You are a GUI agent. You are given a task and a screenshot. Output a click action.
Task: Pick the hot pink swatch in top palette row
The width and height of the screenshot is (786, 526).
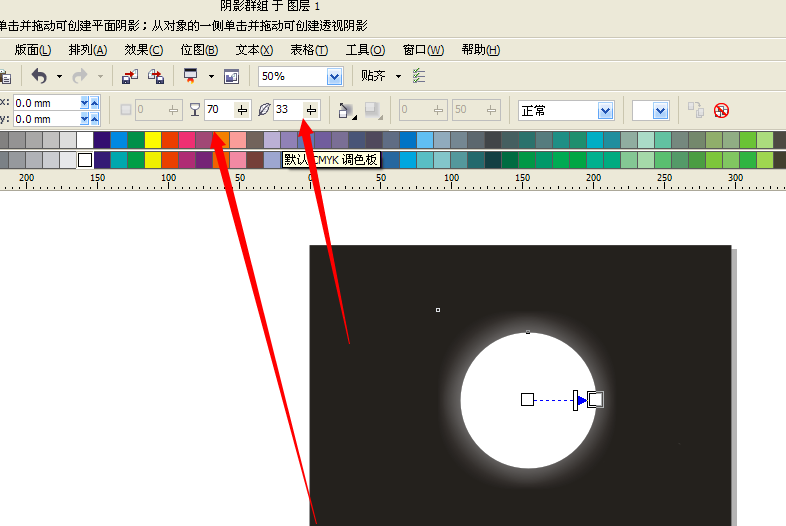187,139
